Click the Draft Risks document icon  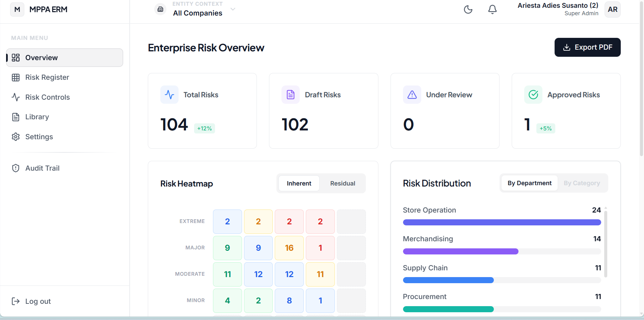point(291,95)
